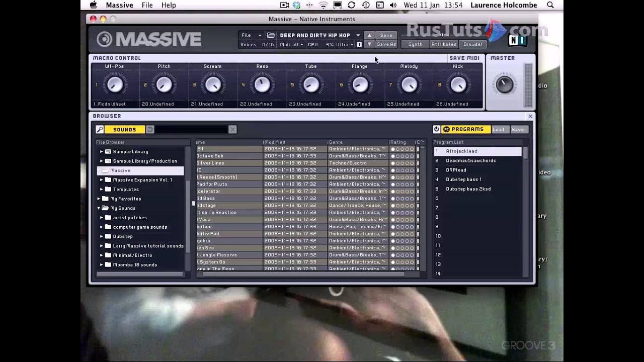Click the exclamation panic button near CPU

coord(359,45)
